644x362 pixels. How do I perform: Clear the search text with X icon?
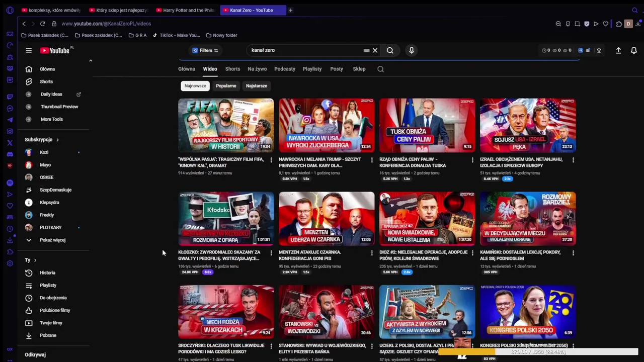(x=375, y=50)
